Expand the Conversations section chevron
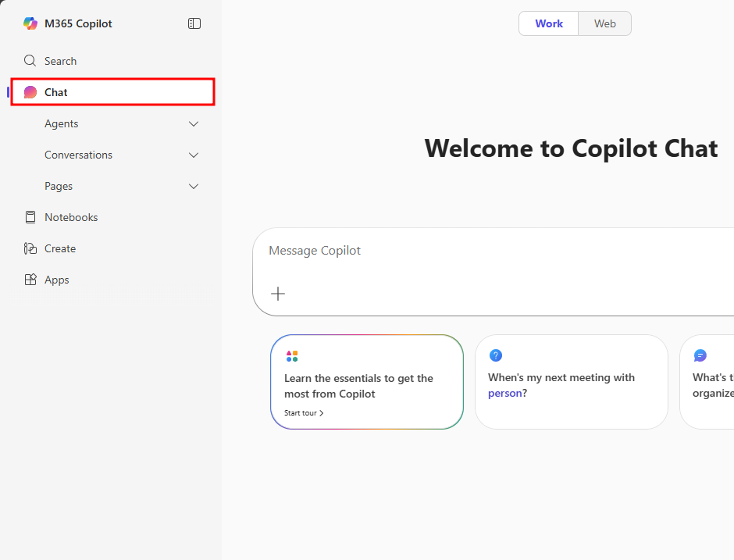This screenshot has width=734, height=560. coord(194,155)
